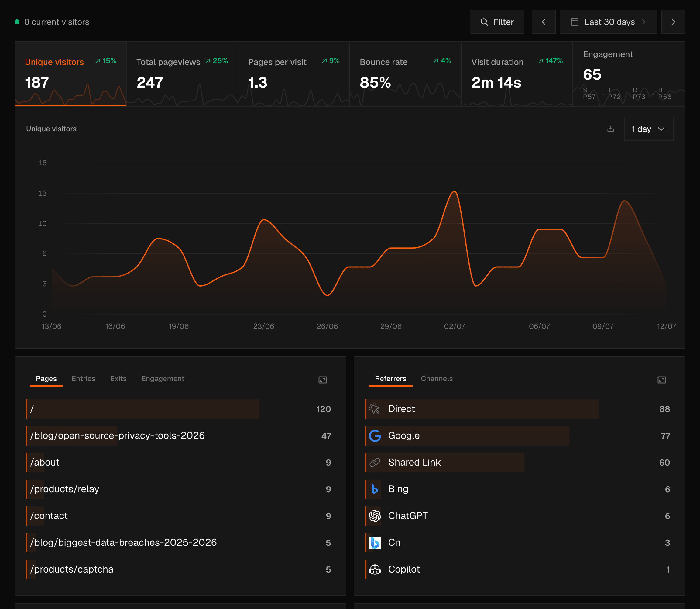
Task: Open the Last 30 days date range picker
Action: point(608,22)
